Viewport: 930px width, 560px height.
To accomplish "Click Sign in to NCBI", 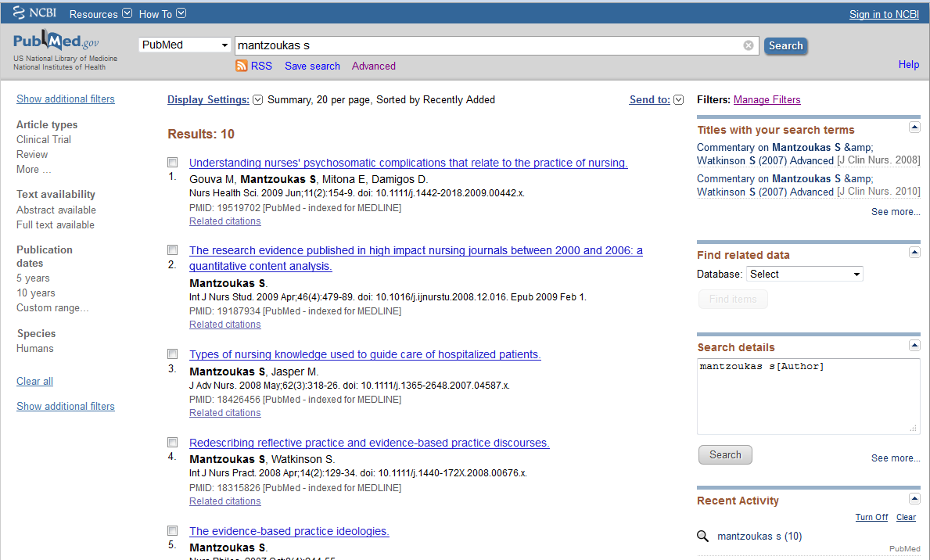I will click(x=884, y=14).
